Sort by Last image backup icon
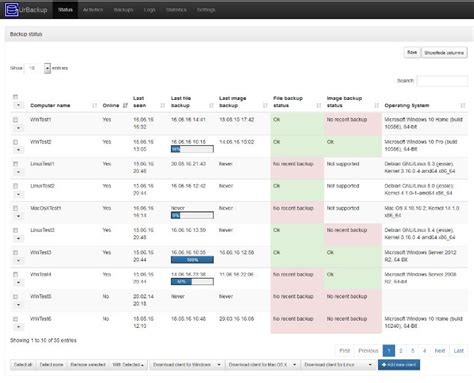 pos(265,105)
